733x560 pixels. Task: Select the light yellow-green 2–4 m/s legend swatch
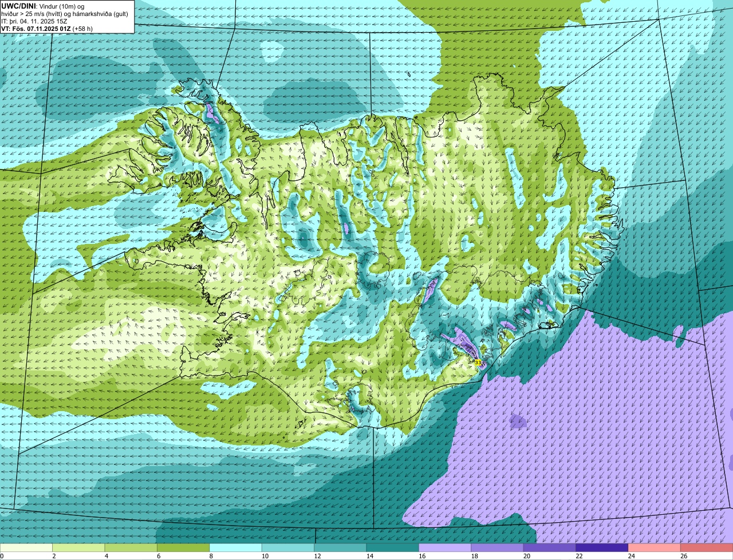pyautogui.click(x=78, y=548)
